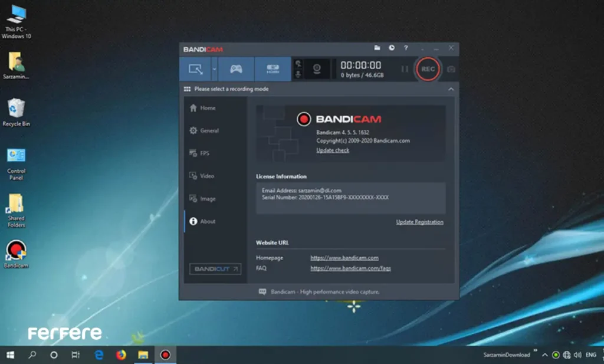Screen dimensions: 604x364
Task: Start recording with the REC button
Action: pos(428,69)
